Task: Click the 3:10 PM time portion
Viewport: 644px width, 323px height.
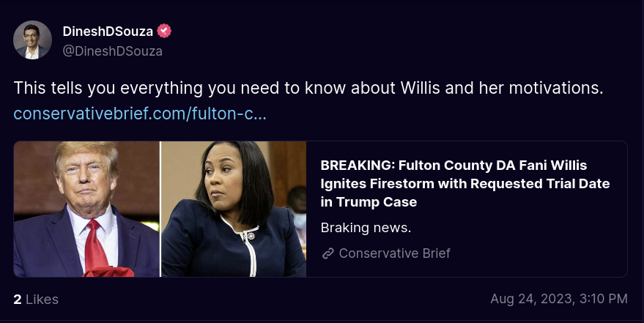Action: (x=604, y=299)
